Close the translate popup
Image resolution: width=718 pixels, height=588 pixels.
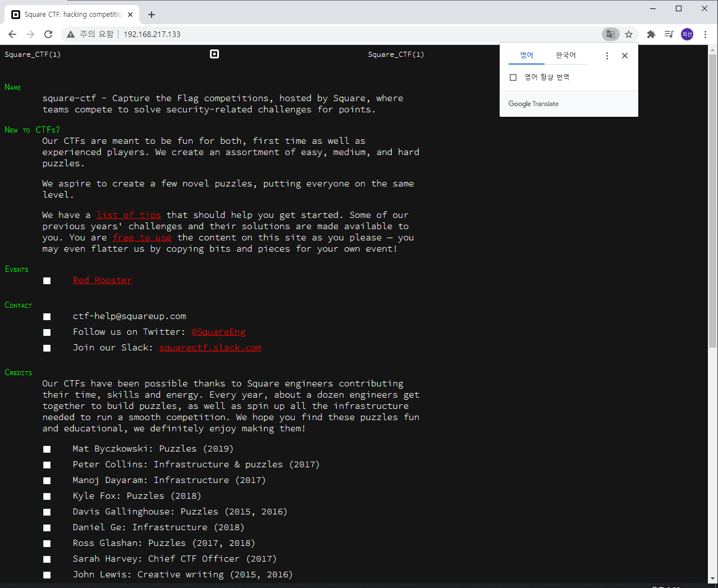[x=625, y=56]
